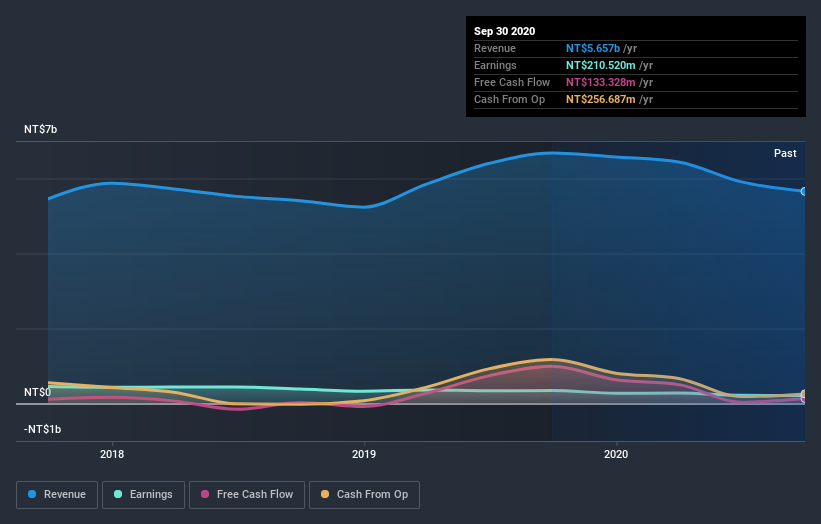
Task: Click the NT$210.520m earnings value
Action: [601, 65]
